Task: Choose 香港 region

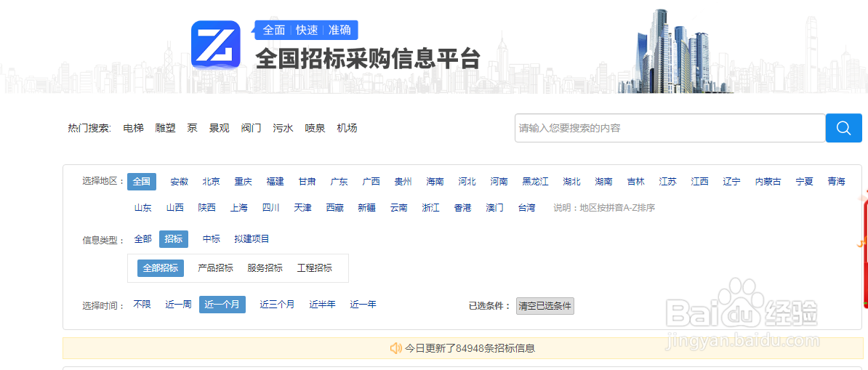Action: (463, 209)
